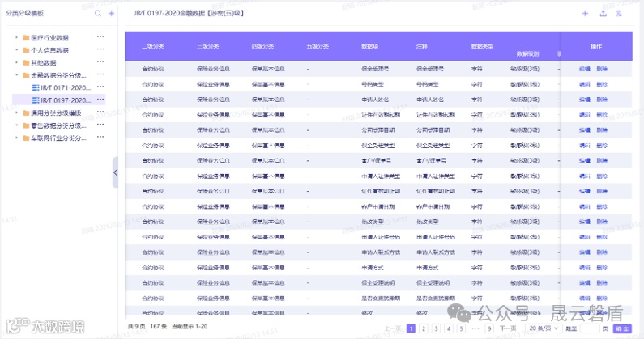
Task: Go to page 4
Action: tap(449, 328)
